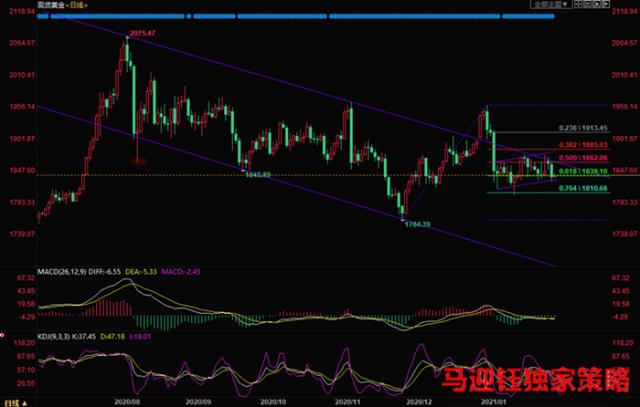Viewport: 640px width, 407px height.
Task: Click the isolated blue dot in top row
Action: pyautogui.click(x=189, y=16)
